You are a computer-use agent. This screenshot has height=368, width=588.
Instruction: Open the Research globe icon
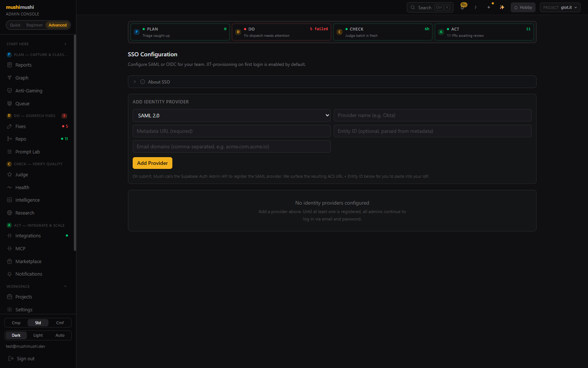click(10, 213)
